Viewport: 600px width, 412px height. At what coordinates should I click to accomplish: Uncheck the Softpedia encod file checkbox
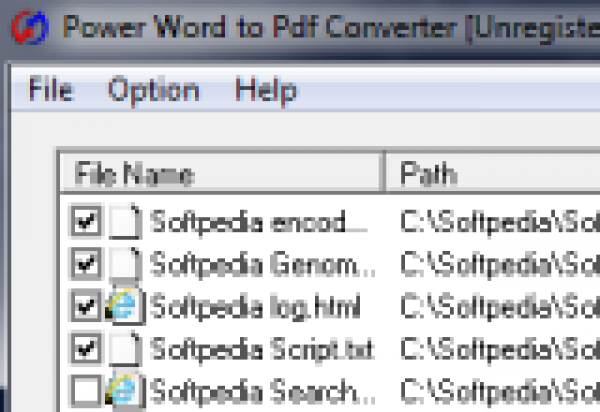tap(87, 221)
